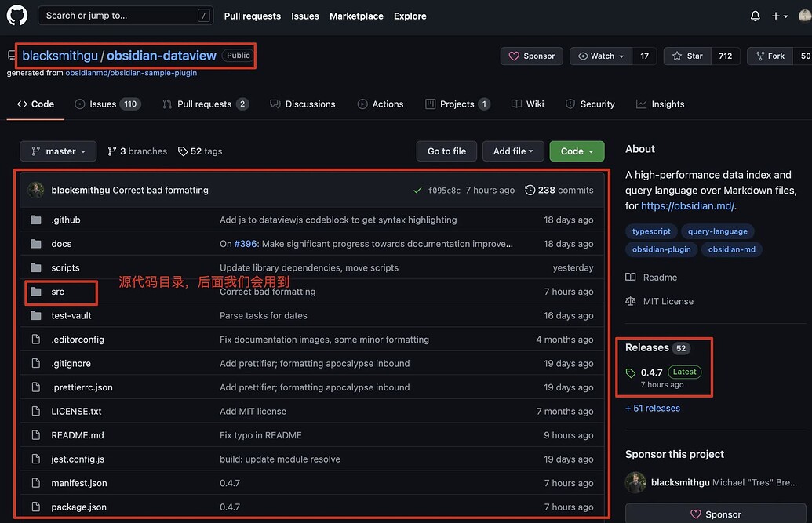Click the clock icon beside 238 commits
The width and height of the screenshot is (812, 523).
[530, 191]
